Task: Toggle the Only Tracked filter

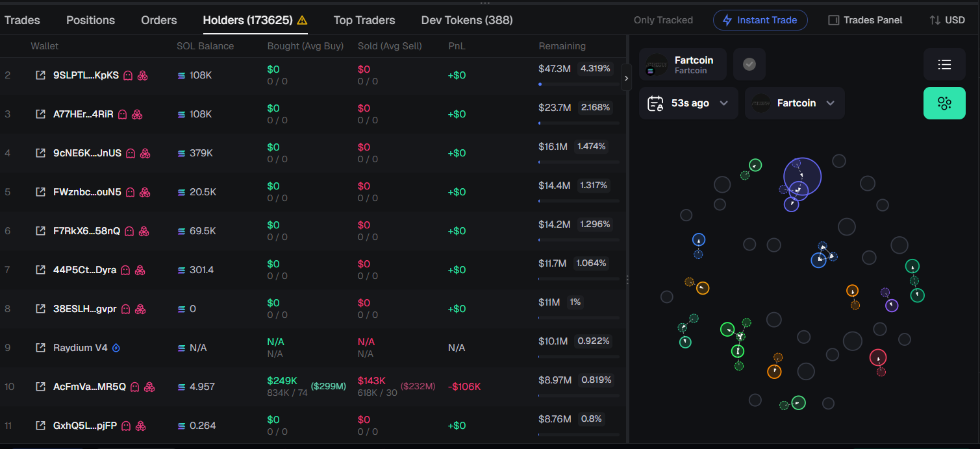Action: click(x=663, y=20)
